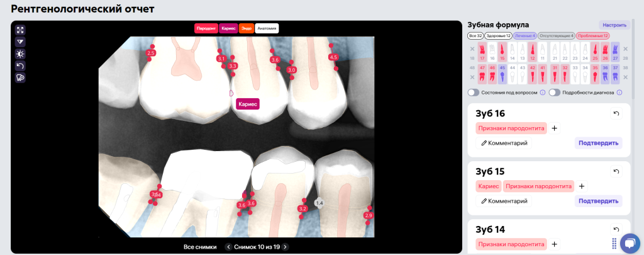Toggle the Кариес overlay layer
Viewport: 644px width, 255px height.
(x=229, y=28)
